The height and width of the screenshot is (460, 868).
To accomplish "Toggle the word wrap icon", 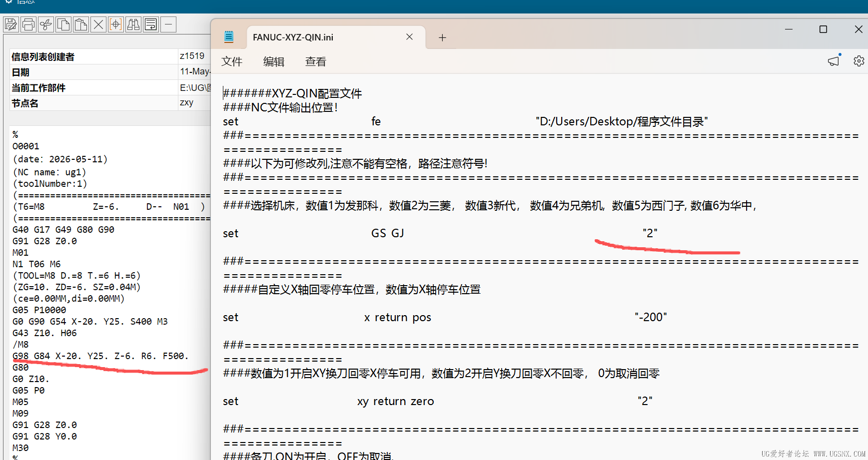I will (x=151, y=24).
